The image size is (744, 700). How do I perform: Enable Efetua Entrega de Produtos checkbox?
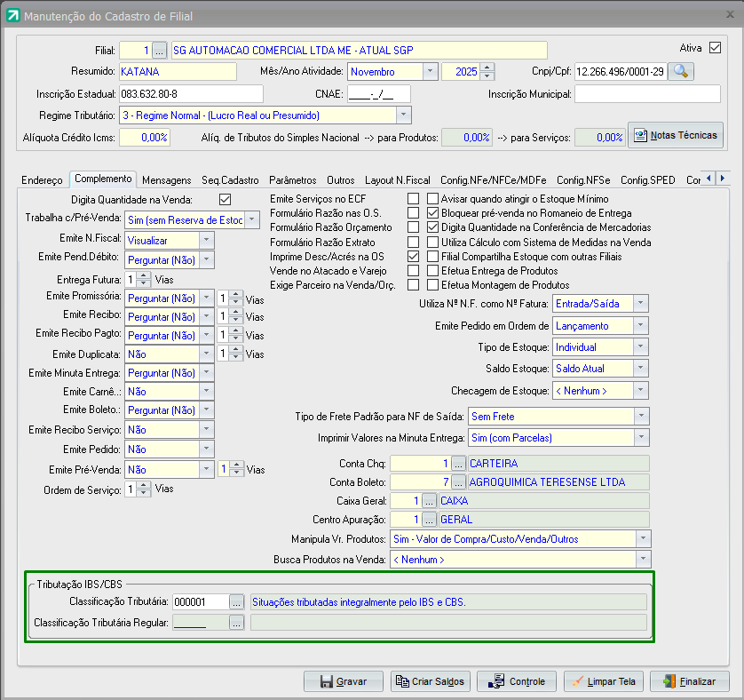click(x=433, y=270)
